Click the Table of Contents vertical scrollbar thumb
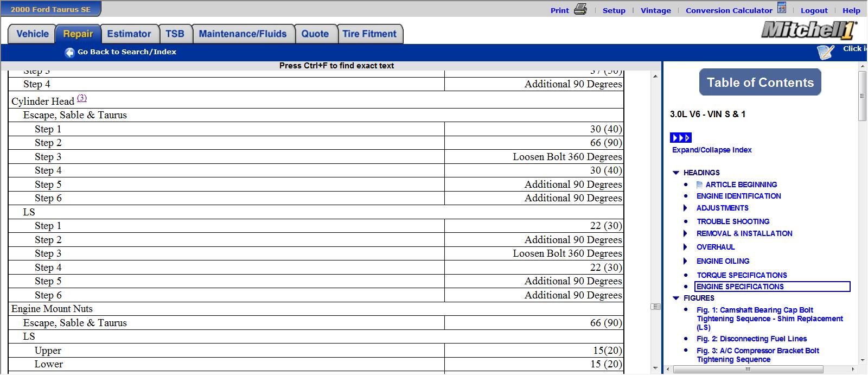Screen dimensions: 868x375 coord(863,96)
